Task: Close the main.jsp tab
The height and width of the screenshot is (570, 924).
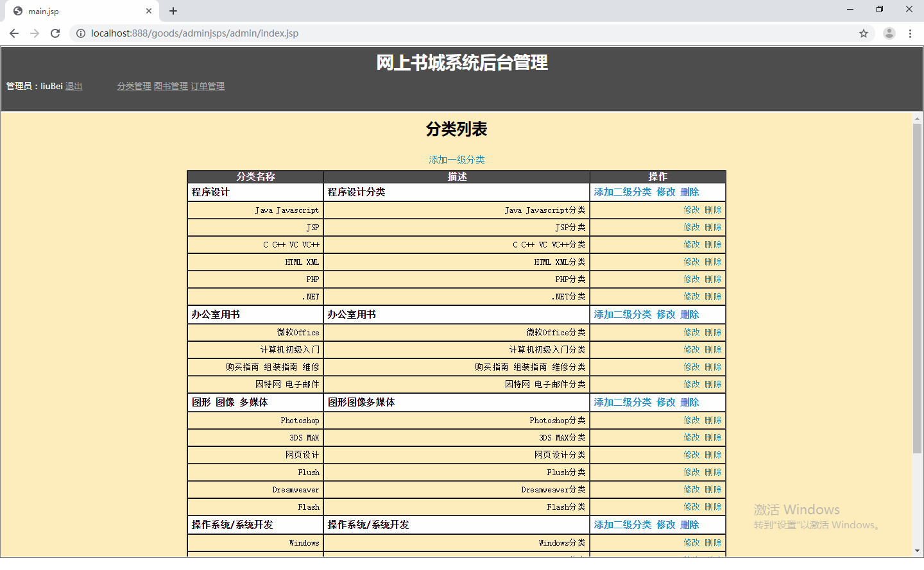Action: coord(149,11)
